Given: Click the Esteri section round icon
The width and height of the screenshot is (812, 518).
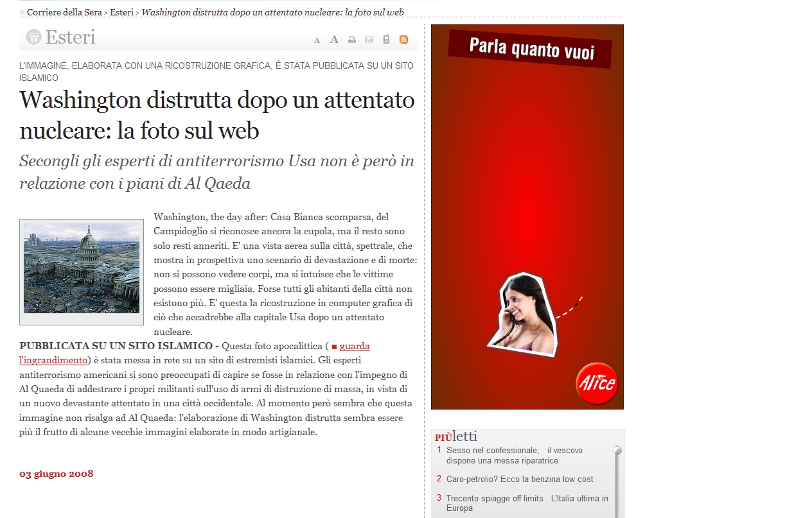Looking at the screenshot, I should (33, 37).
